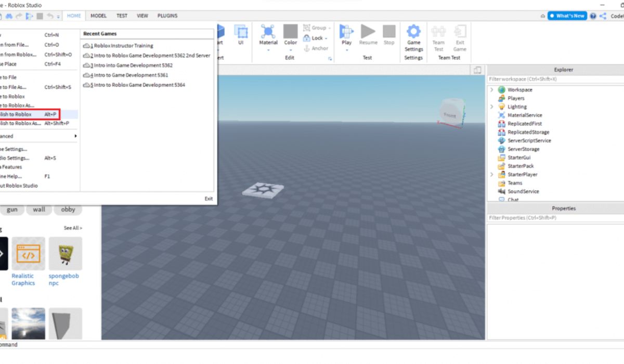624x364 pixels.
Task: Click the wall search suggestion tag
Action: [39, 210]
